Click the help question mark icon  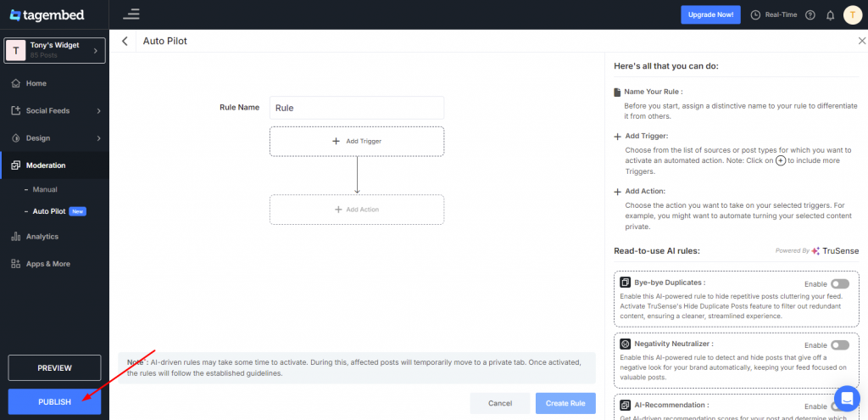click(810, 15)
